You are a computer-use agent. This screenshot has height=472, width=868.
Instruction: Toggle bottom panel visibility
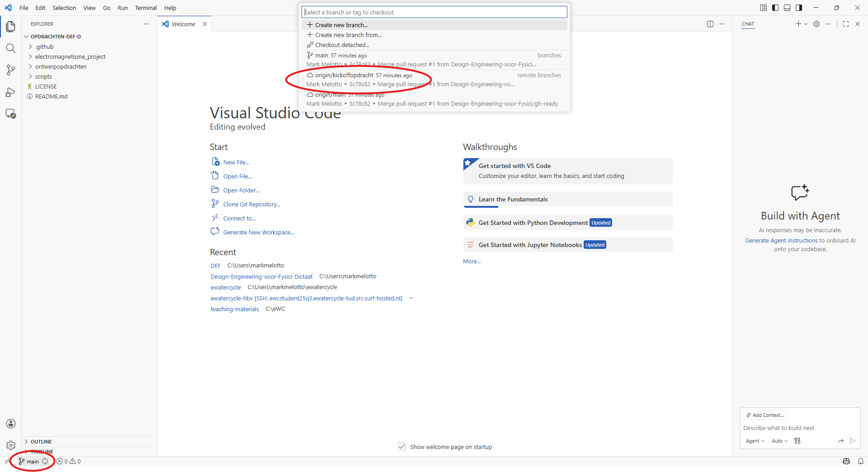[x=787, y=8]
